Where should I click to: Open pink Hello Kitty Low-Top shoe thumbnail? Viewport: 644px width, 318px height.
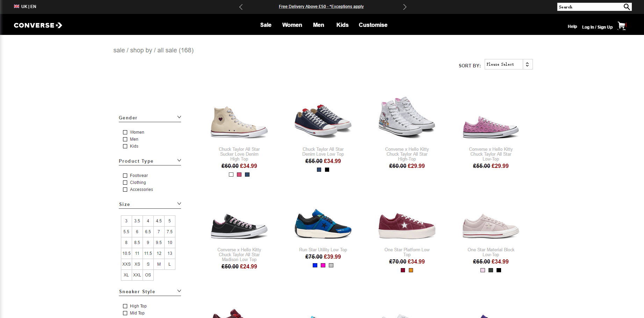coord(491,127)
